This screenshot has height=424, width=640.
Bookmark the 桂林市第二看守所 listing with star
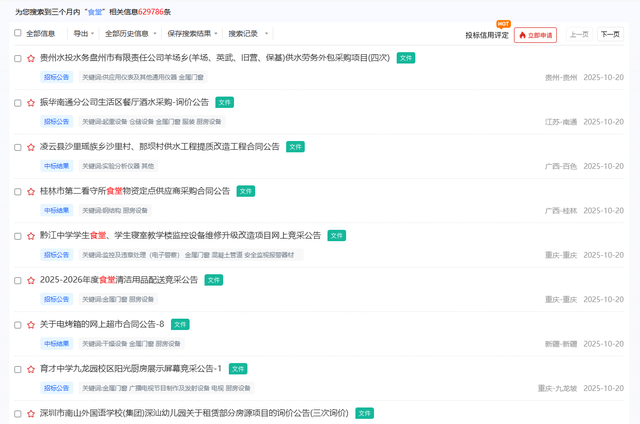coord(31,191)
